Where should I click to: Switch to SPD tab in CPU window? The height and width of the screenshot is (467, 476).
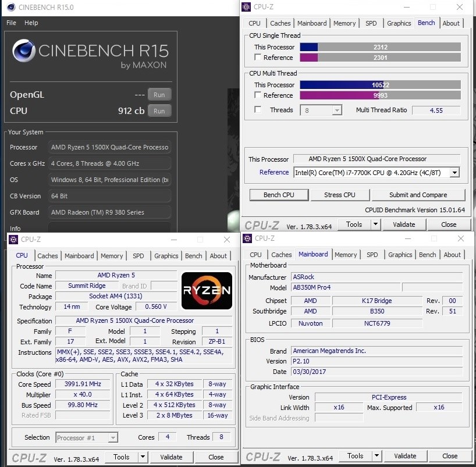point(138,256)
